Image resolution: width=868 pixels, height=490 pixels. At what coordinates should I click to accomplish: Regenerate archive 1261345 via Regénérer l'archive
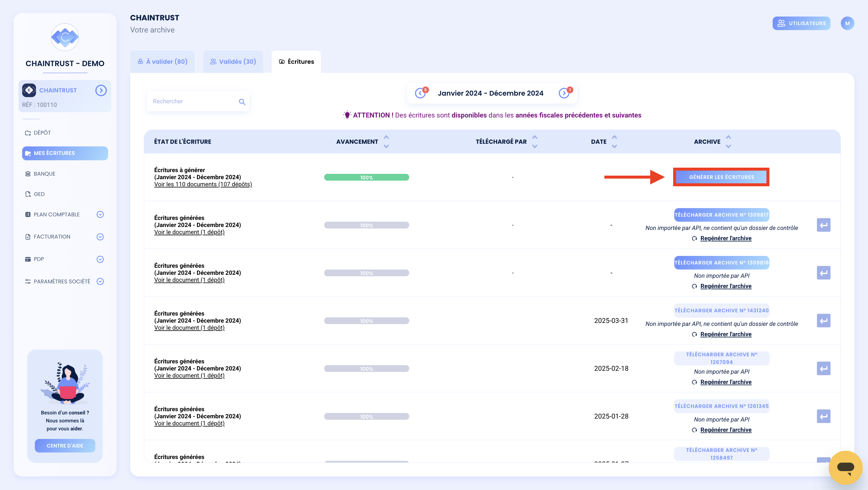point(726,430)
